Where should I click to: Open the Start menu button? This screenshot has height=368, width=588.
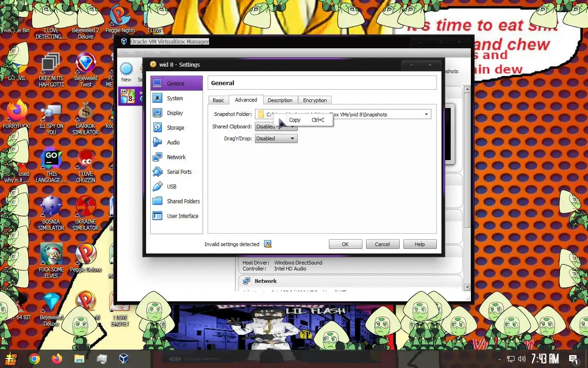coord(11,359)
